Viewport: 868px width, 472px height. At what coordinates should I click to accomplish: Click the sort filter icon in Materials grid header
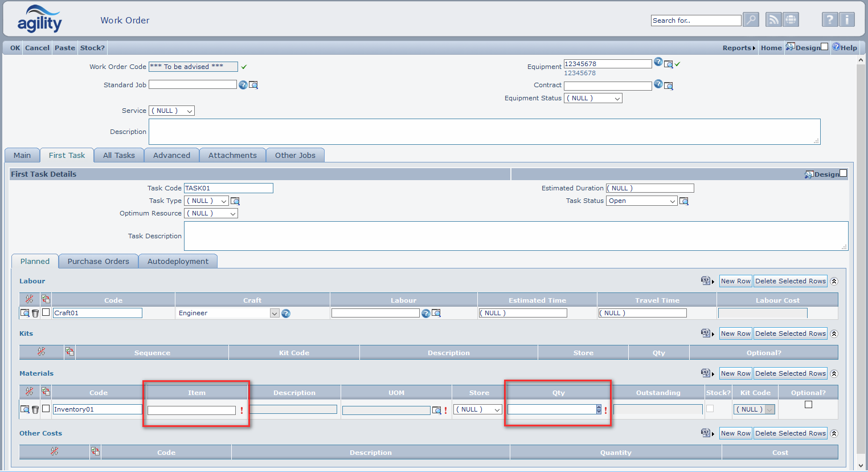point(30,392)
